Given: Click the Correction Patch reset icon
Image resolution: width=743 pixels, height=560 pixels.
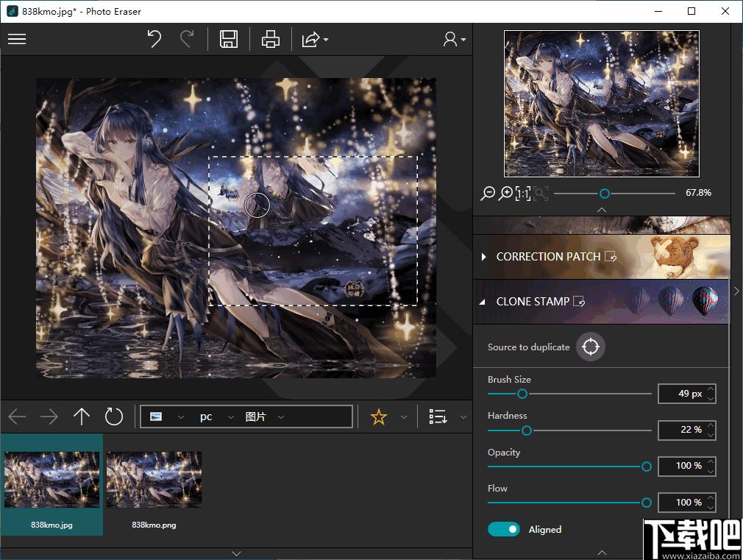Looking at the screenshot, I should [x=611, y=257].
